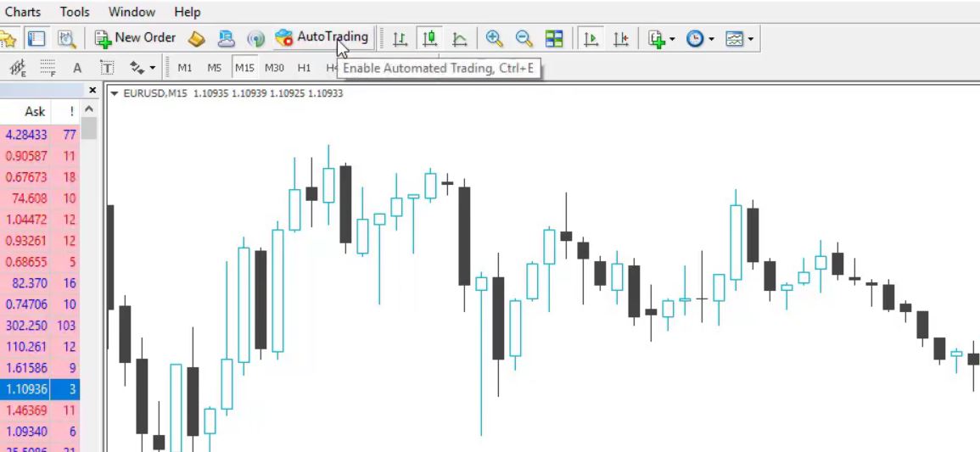Open MetaEditor with the yellow book icon
The height and width of the screenshot is (452, 980).
click(x=197, y=39)
